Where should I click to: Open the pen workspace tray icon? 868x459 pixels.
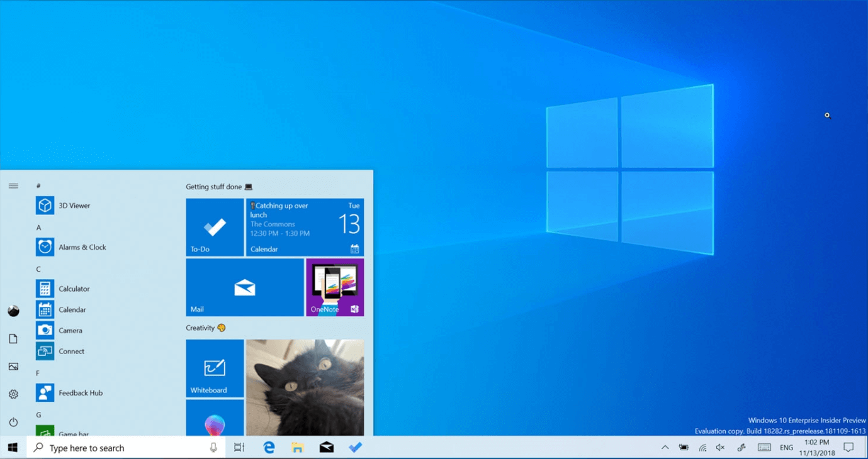click(x=741, y=448)
